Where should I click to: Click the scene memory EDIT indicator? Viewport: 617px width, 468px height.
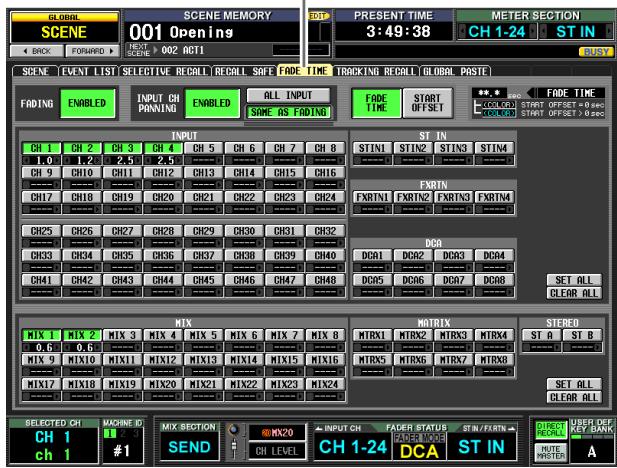pos(317,16)
